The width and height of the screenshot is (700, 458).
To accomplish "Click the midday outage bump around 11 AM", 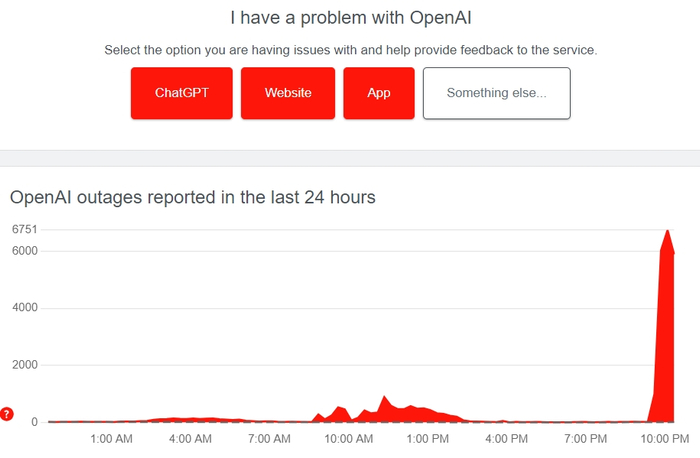I will pyautogui.click(x=386, y=406).
